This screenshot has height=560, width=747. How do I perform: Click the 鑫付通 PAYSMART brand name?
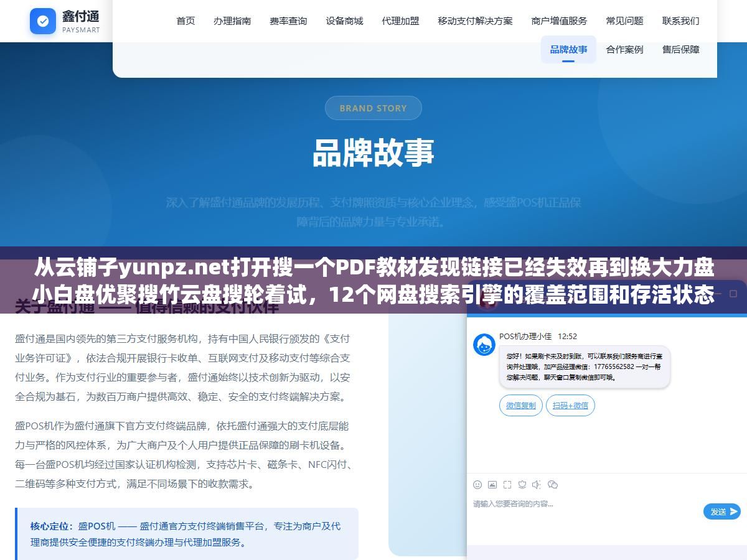(81, 21)
